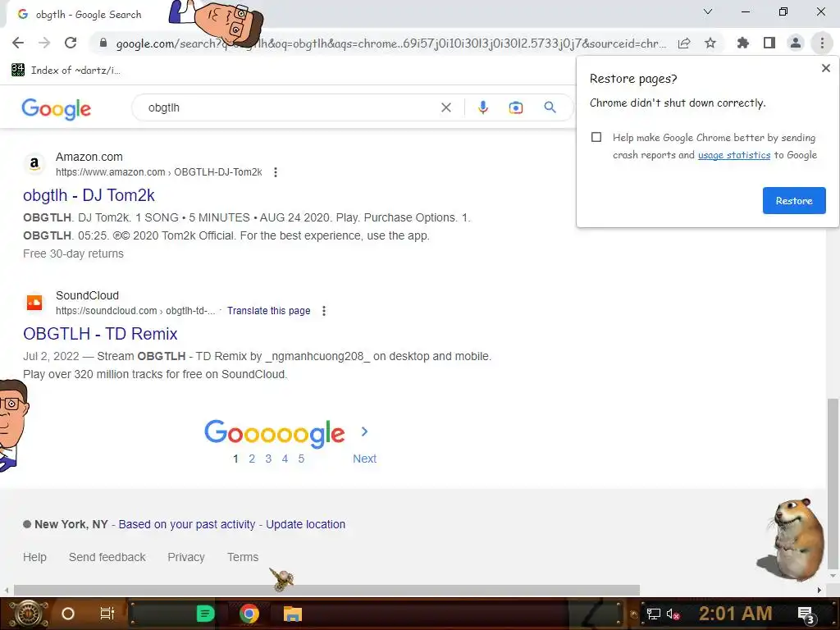This screenshot has width=840, height=630.
Task: Click horizontal scrollbar left arrow
Action: 7,591
